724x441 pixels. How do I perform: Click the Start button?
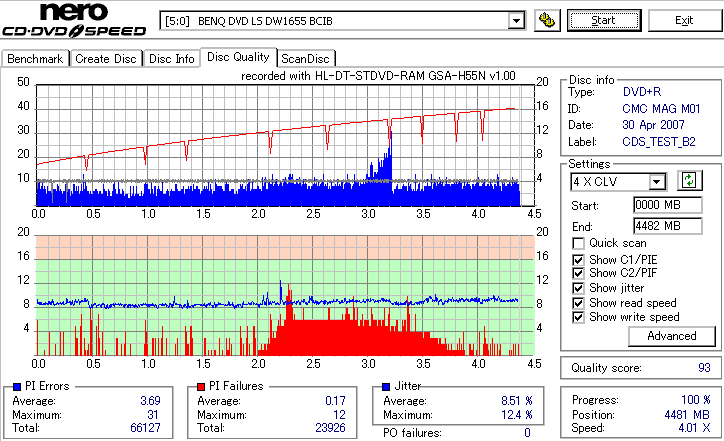[604, 21]
